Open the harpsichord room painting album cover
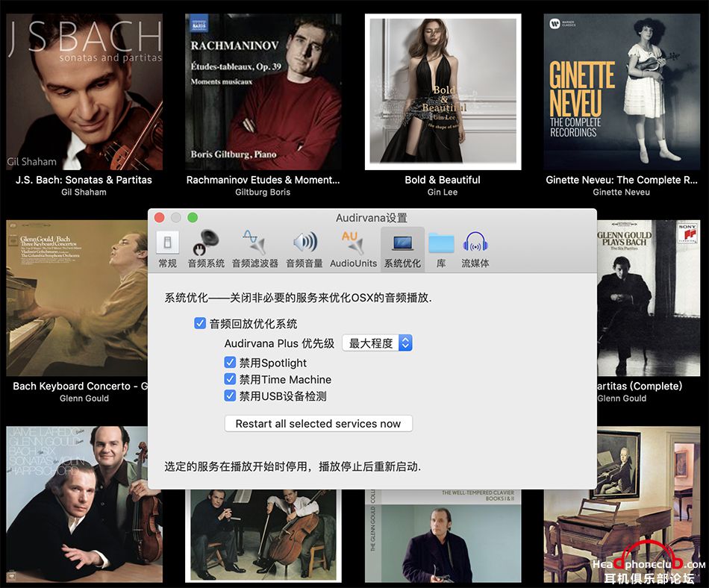The image size is (709, 588). pyautogui.click(x=622, y=504)
